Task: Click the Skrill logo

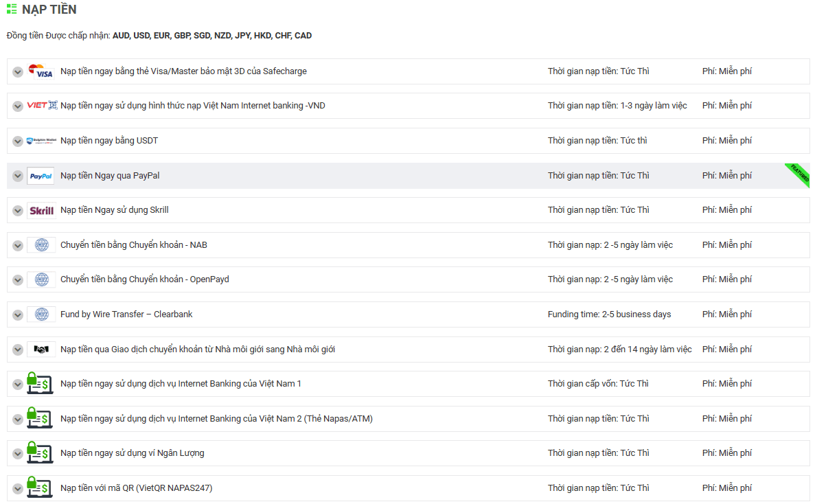Action: [41, 210]
